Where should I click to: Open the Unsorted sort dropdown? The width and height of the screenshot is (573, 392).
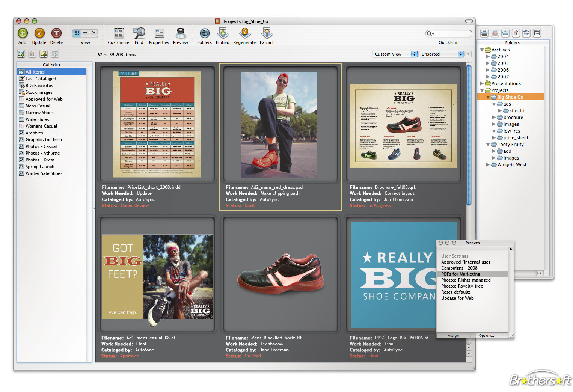pos(441,54)
